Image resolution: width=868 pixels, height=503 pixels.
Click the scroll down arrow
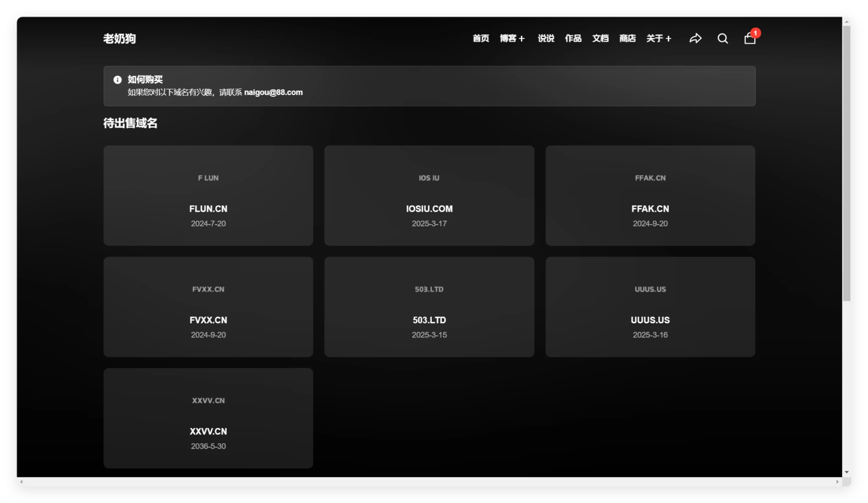pyautogui.click(x=846, y=472)
